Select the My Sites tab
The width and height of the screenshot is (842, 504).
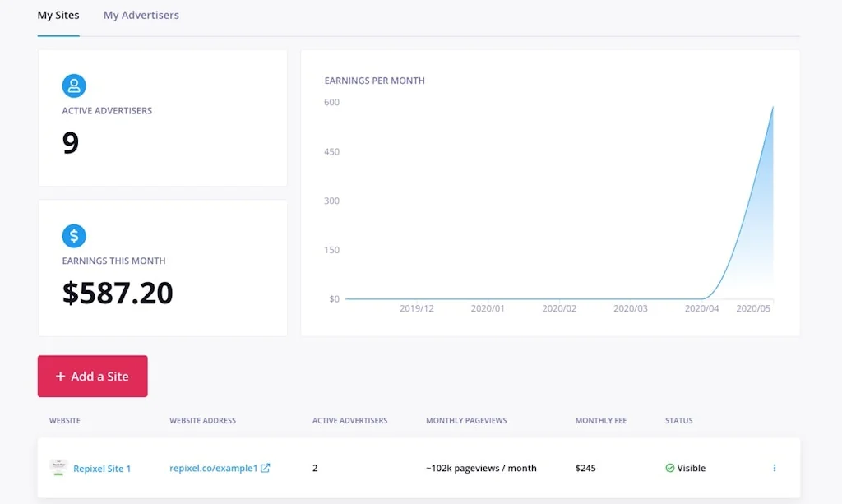[x=58, y=15]
